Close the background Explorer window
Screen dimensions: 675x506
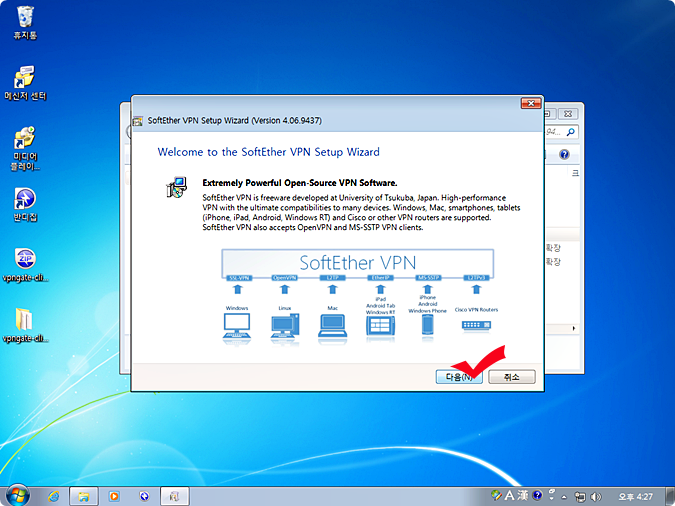click(x=568, y=114)
